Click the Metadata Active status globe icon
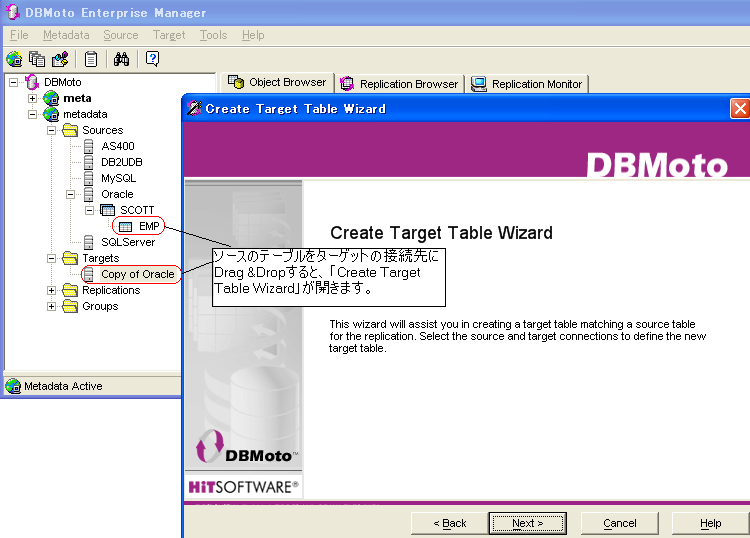The height and width of the screenshot is (538, 750). [x=13, y=386]
